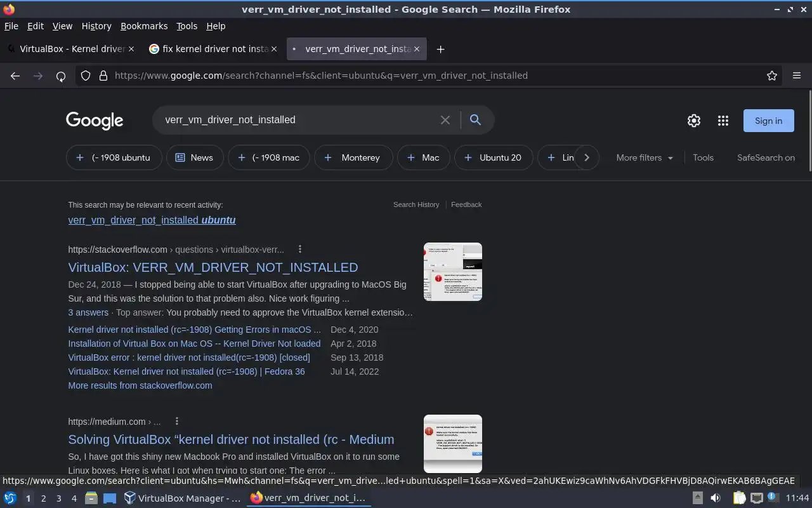Open the File menu
The height and width of the screenshot is (508, 812).
click(11, 26)
